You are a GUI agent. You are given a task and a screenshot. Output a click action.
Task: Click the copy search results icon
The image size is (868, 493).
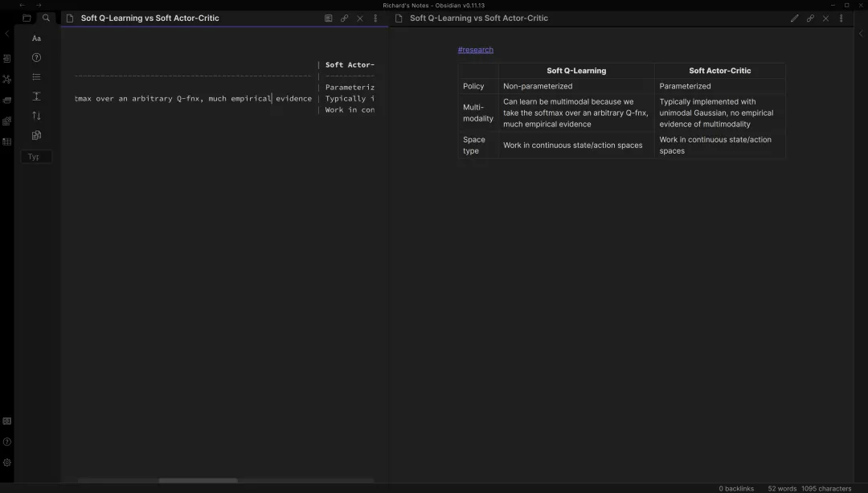coord(36,135)
